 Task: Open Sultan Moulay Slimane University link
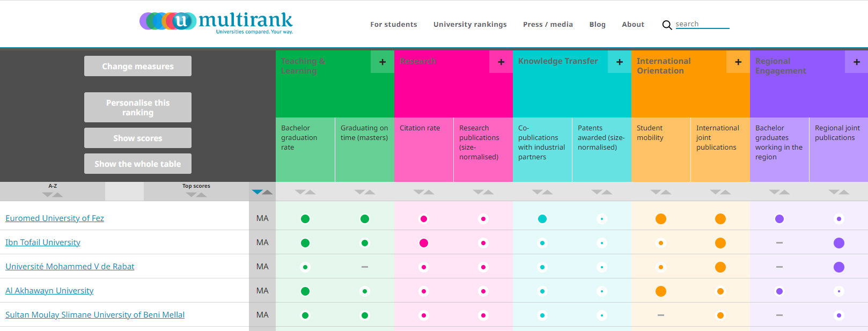coord(95,315)
